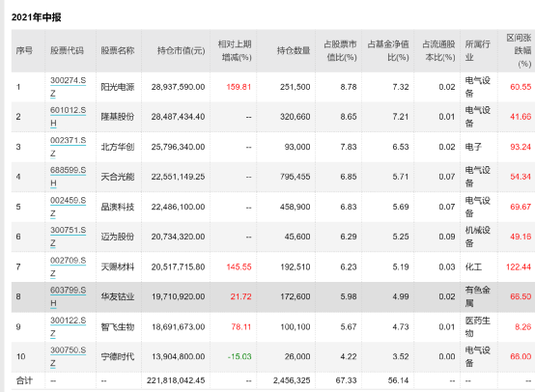The width and height of the screenshot is (535, 392).
Task: Open stock code link 002709.SZ
Action: tap(69, 266)
